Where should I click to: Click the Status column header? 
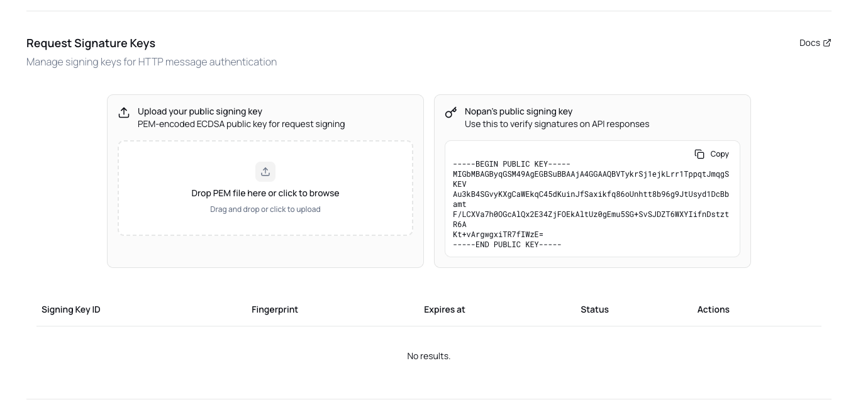tap(594, 309)
